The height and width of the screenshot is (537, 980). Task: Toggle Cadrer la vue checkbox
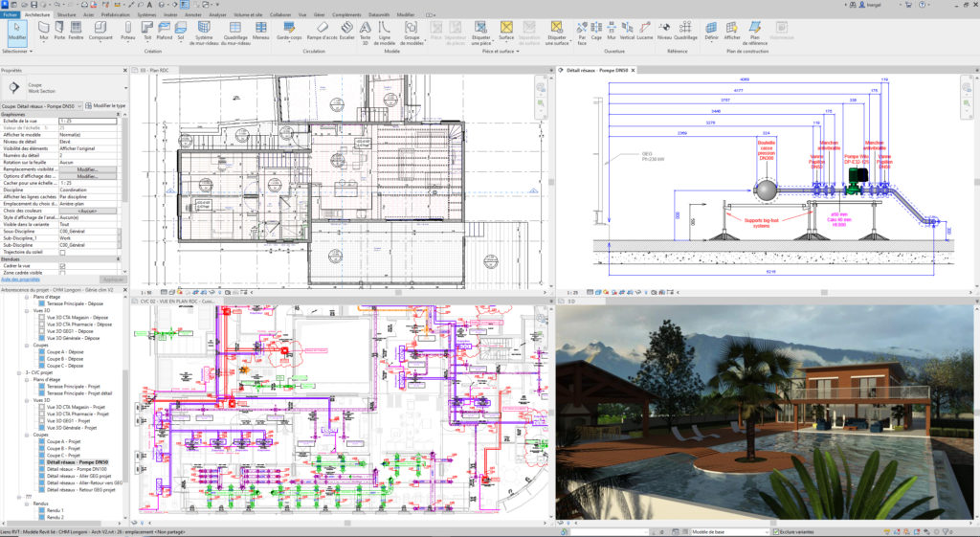62,266
